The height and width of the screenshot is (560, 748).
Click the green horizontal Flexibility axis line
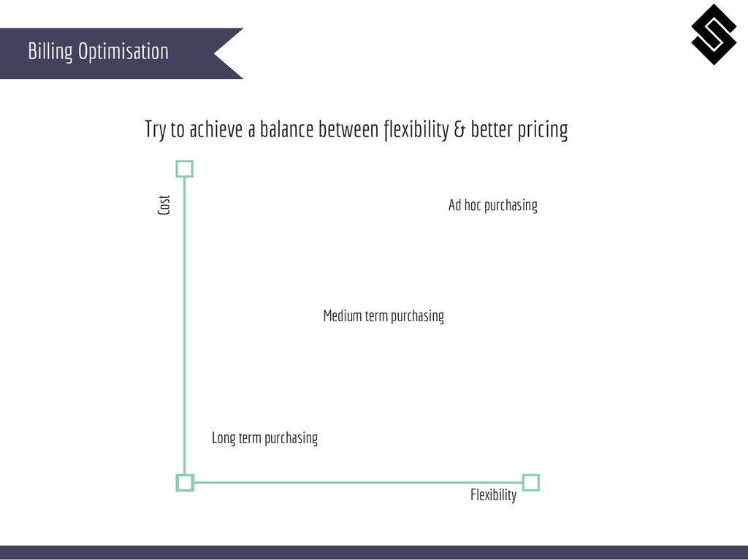(x=358, y=483)
